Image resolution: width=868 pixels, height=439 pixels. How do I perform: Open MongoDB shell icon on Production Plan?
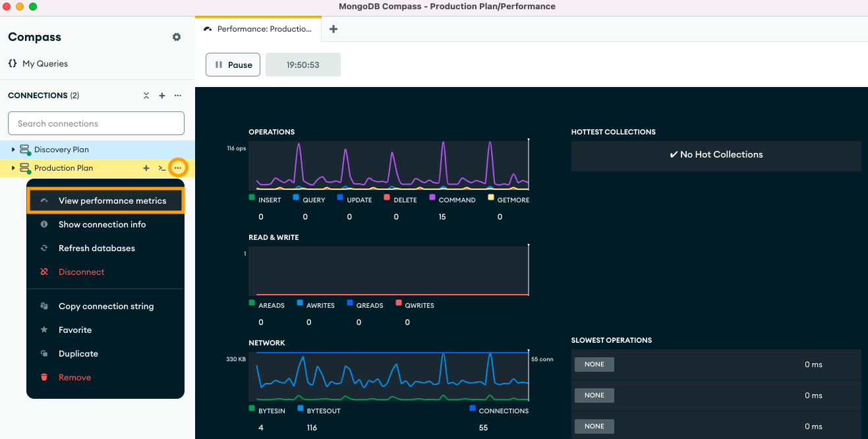click(162, 168)
